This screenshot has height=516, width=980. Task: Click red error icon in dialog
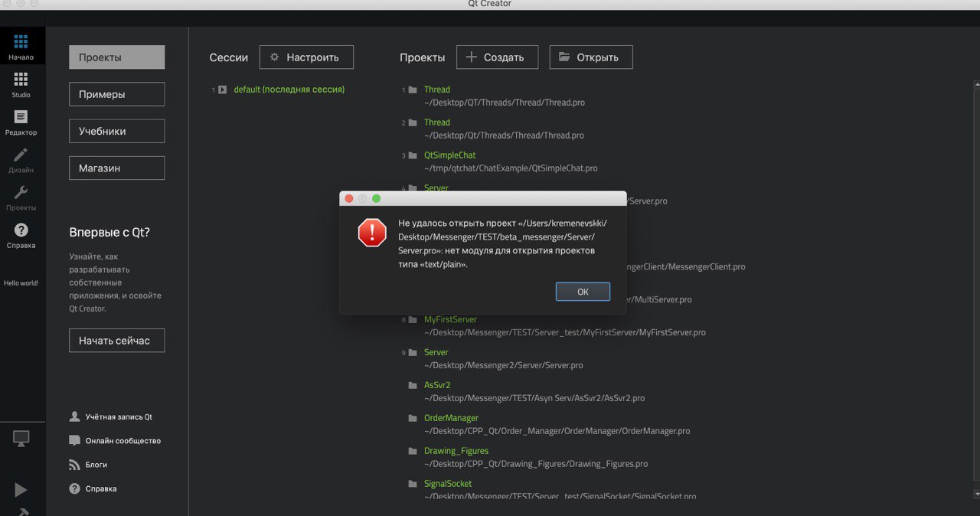click(373, 232)
